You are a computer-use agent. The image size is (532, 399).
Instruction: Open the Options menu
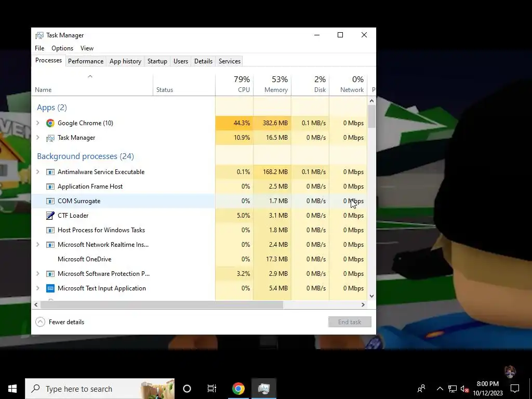(x=62, y=48)
